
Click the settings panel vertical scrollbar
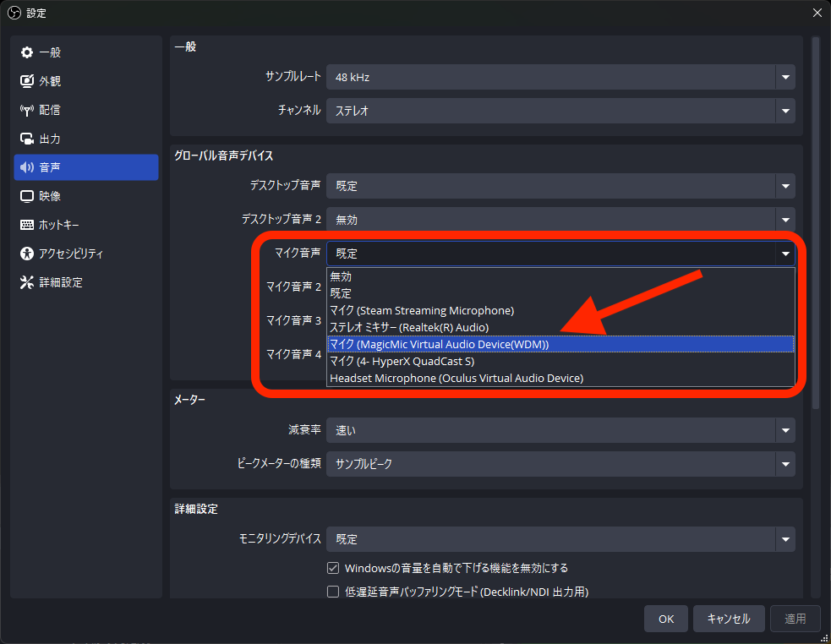(x=816, y=222)
